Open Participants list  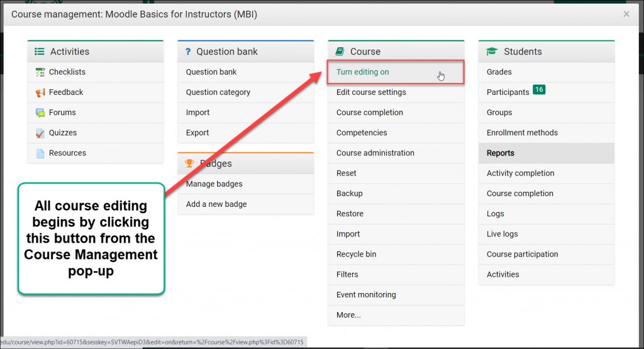click(x=508, y=92)
